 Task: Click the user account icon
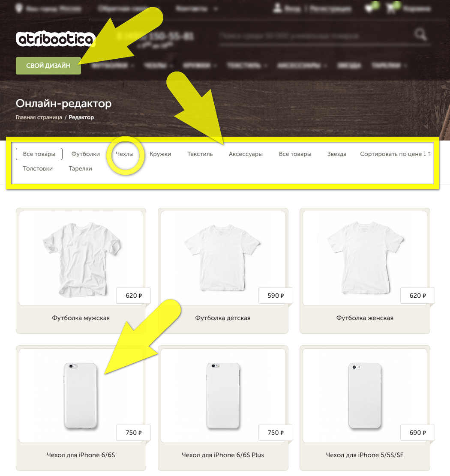click(x=277, y=8)
